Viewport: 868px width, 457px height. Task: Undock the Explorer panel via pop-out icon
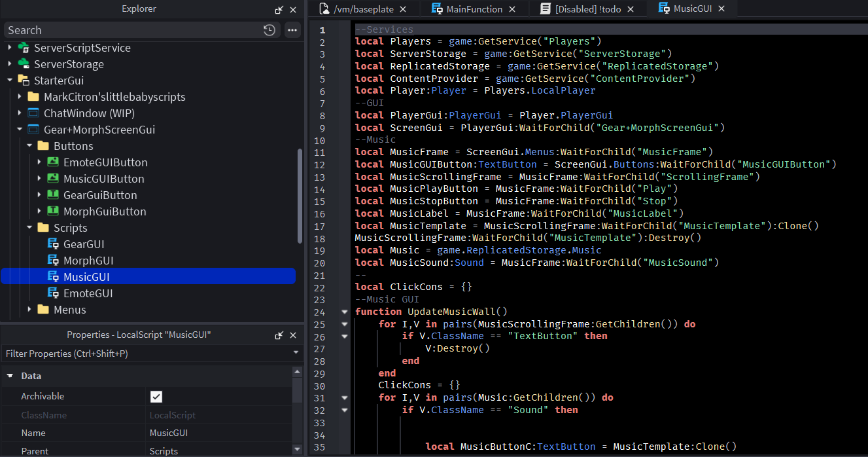[279, 10]
